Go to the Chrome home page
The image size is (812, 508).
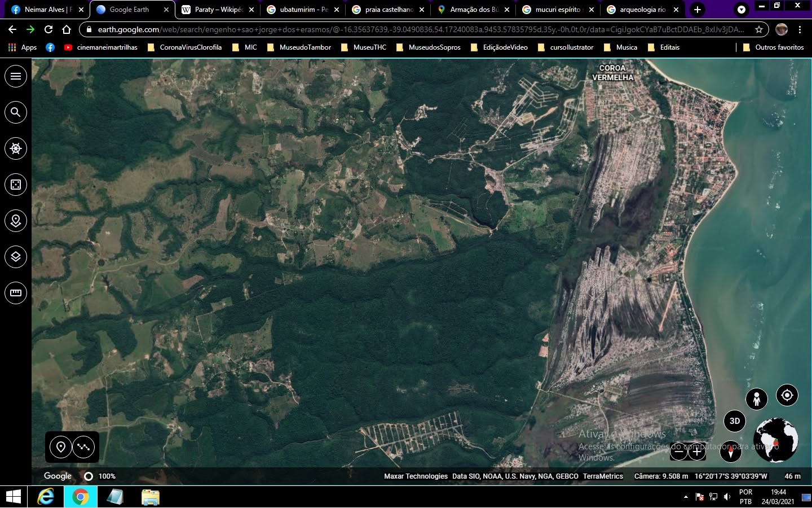67,29
